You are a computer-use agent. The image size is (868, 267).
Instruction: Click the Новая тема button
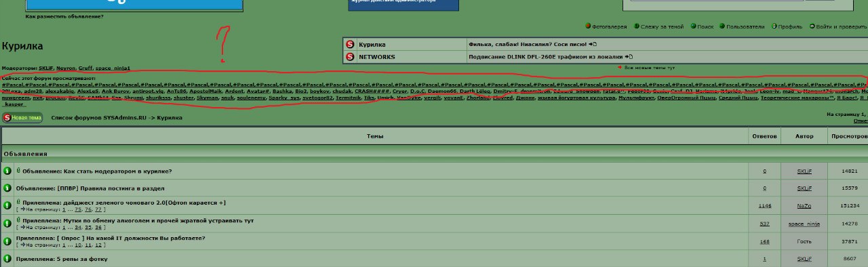22,117
